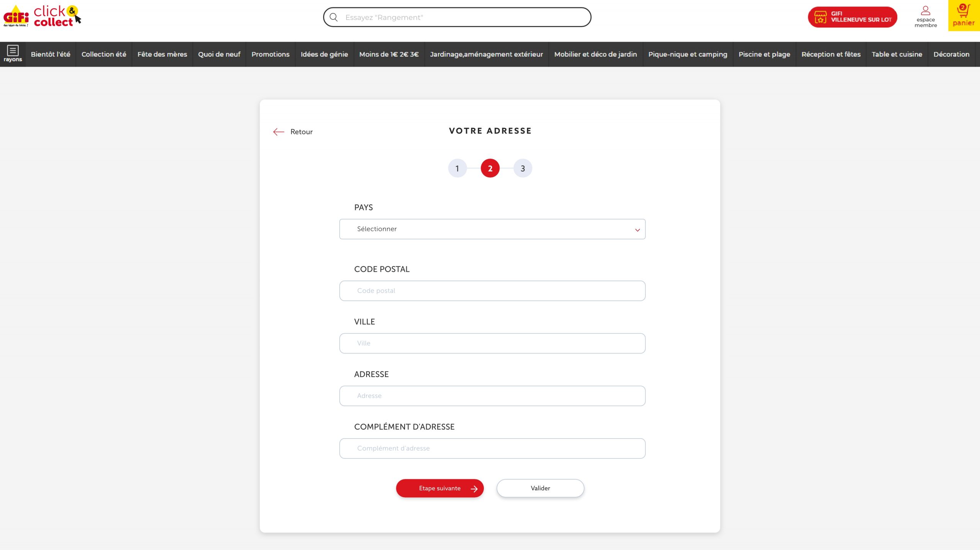Click the GiFi click & collect logo
This screenshot has height=550, width=980.
tap(42, 16)
